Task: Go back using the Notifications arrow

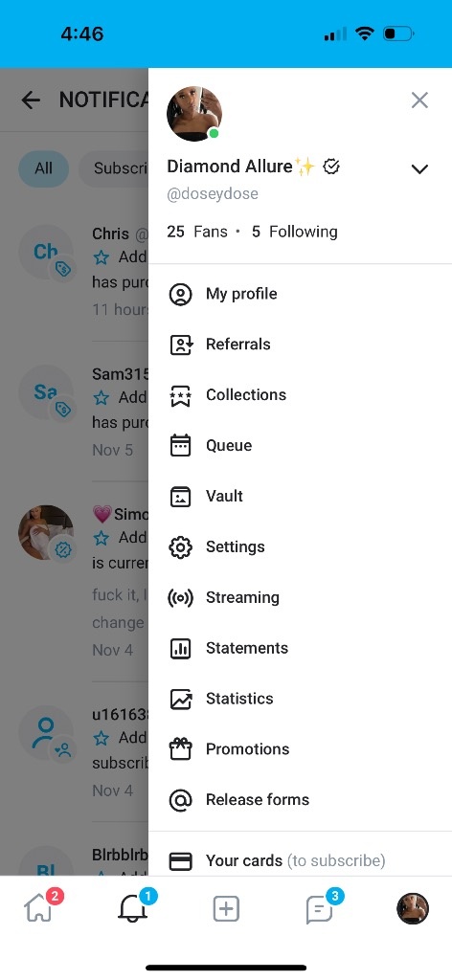Action: tap(31, 100)
